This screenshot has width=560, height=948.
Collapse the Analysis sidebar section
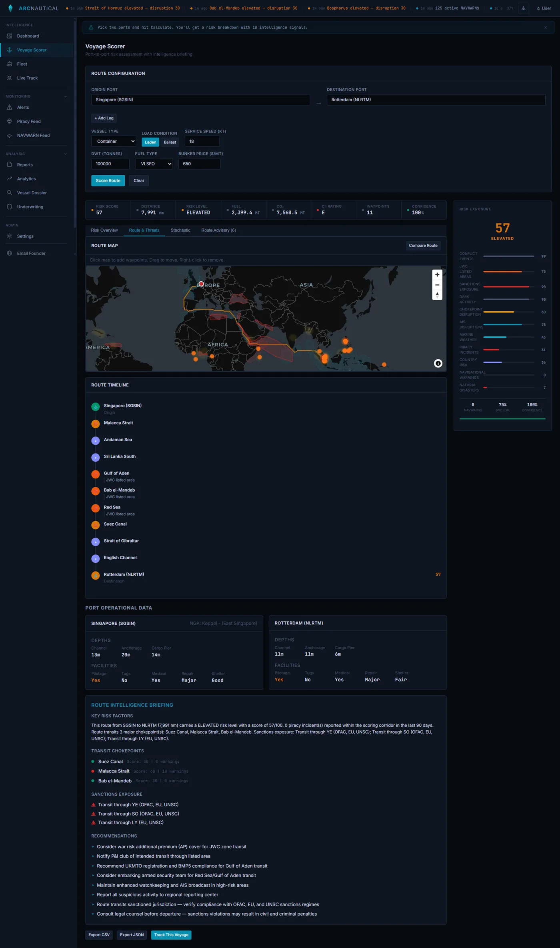tap(65, 154)
